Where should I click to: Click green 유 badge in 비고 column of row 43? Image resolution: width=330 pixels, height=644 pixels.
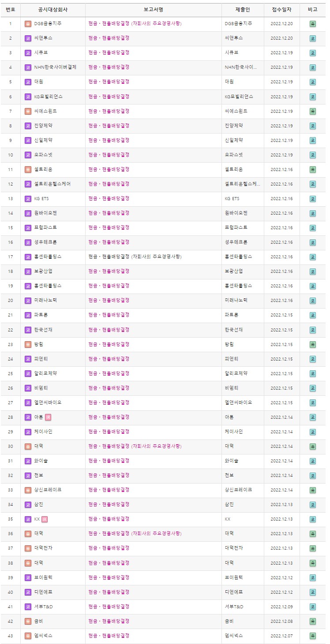pyautogui.click(x=313, y=636)
